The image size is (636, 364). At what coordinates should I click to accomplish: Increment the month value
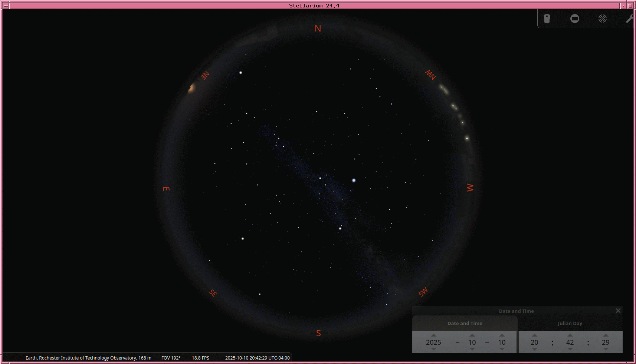click(x=472, y=335)
